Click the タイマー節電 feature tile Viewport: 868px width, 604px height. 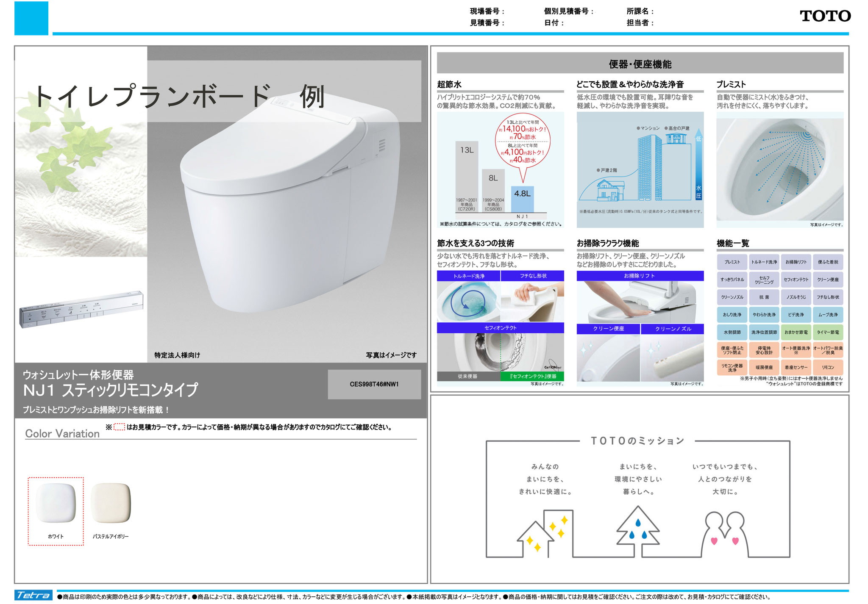(828, 332)
